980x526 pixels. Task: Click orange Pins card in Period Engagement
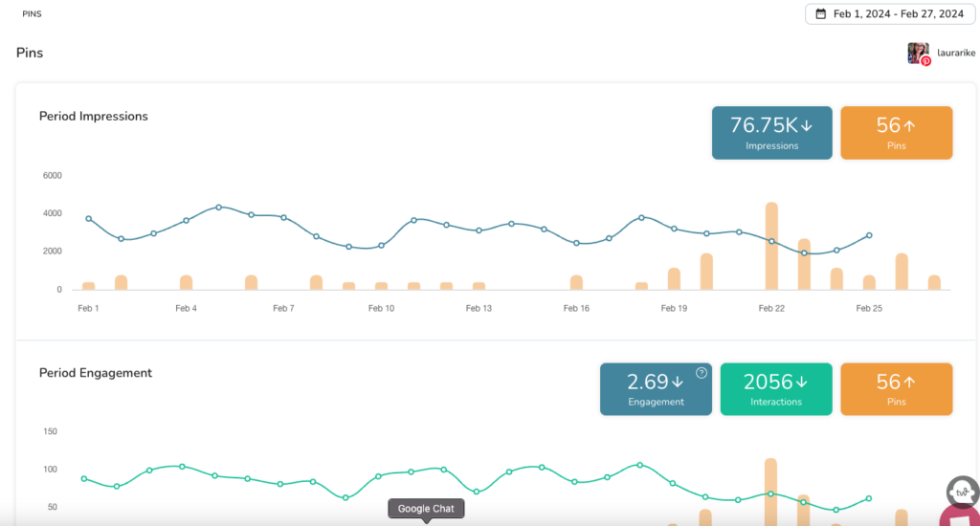(x=896, y=389)
